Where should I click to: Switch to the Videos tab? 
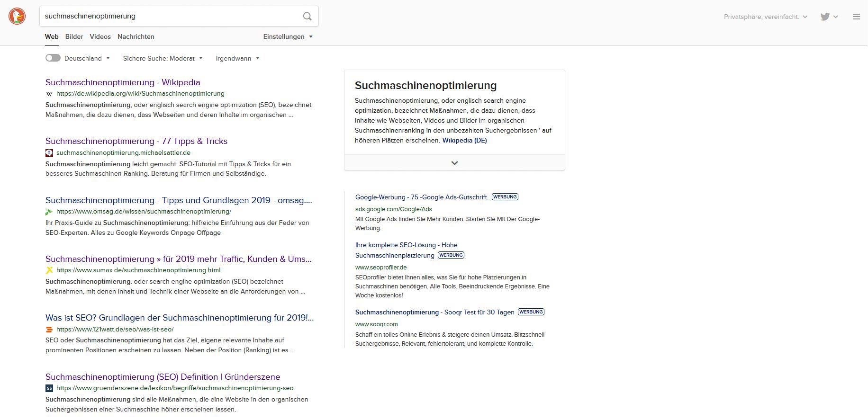(100, 36)
